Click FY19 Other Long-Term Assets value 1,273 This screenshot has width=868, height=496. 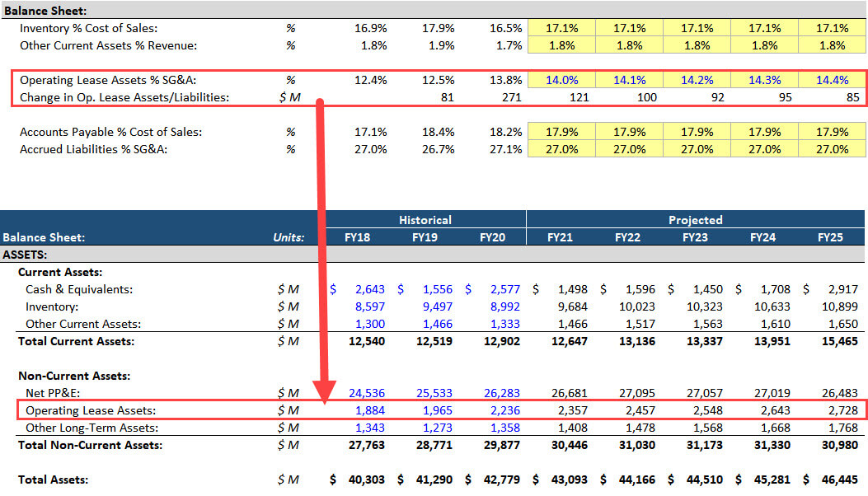click(x=438, y=428)
